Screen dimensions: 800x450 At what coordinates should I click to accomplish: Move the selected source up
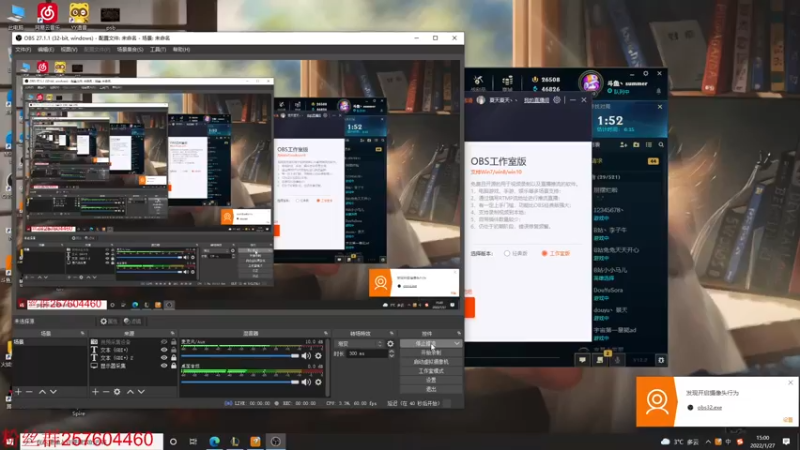[130, 392]
